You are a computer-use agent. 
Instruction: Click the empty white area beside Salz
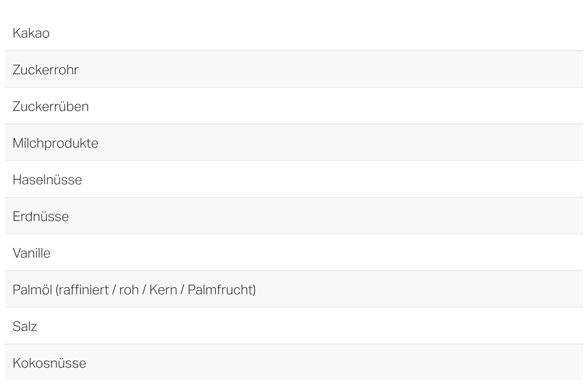(310, 327)
